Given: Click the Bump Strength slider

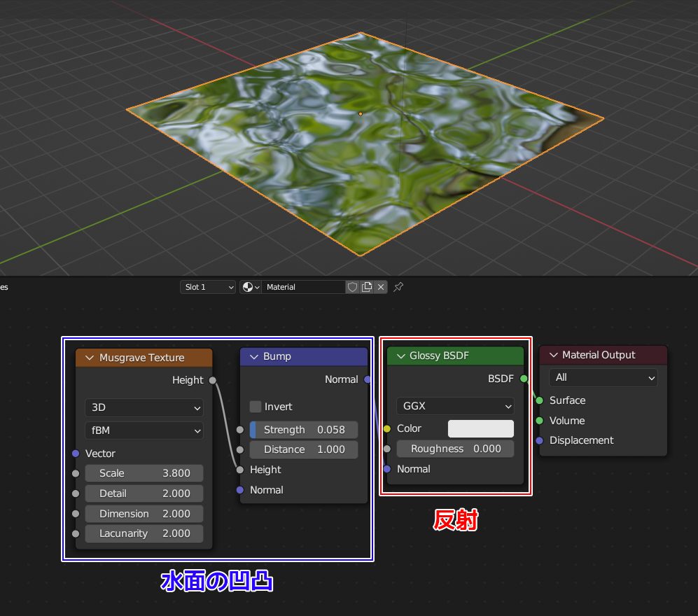Looking at the screenshot, I should tap(303, 430).
